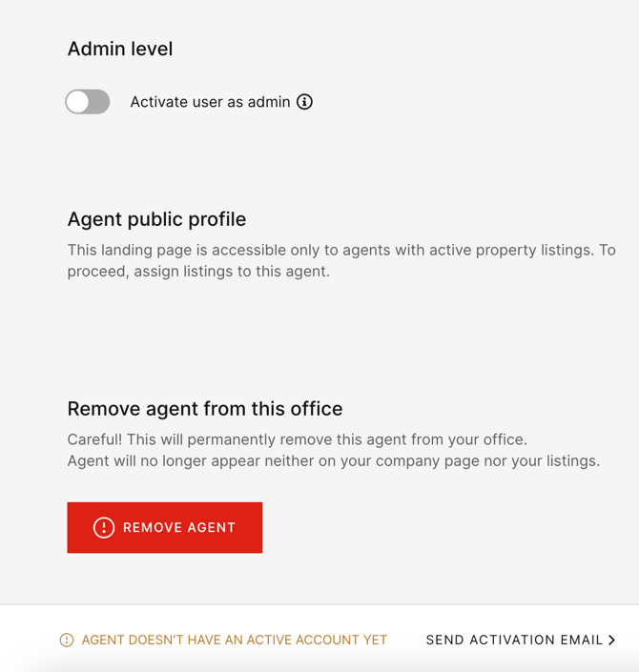Click the 'Careful! This will permanently remove' warning
639x672 pixels.
point(298,439)
